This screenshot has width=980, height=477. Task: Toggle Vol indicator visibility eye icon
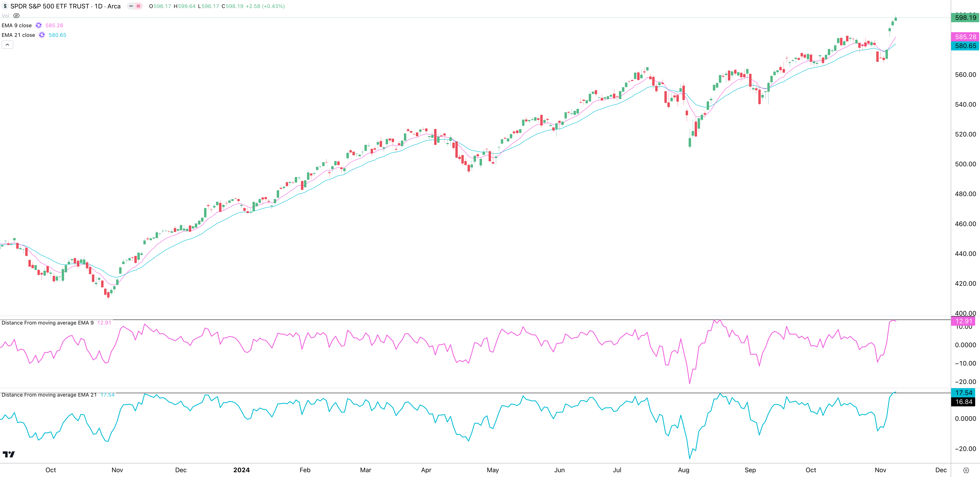pos(16,16)
